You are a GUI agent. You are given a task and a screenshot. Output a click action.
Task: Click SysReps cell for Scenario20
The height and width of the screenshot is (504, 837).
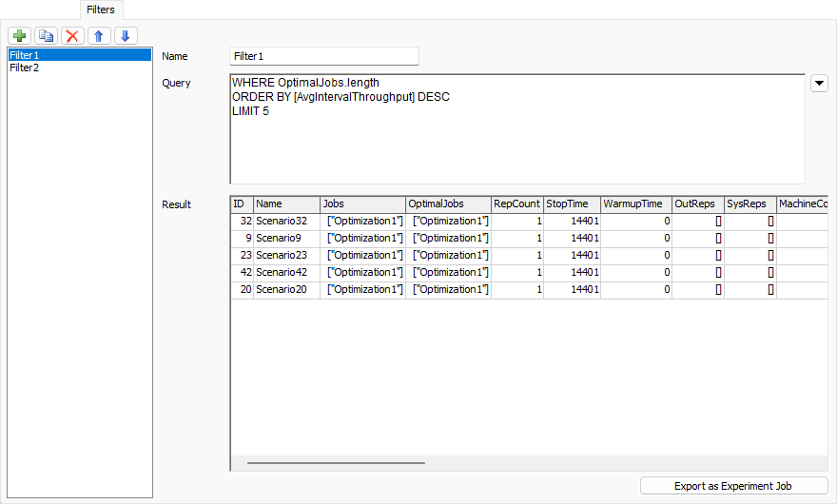(749, 290)
